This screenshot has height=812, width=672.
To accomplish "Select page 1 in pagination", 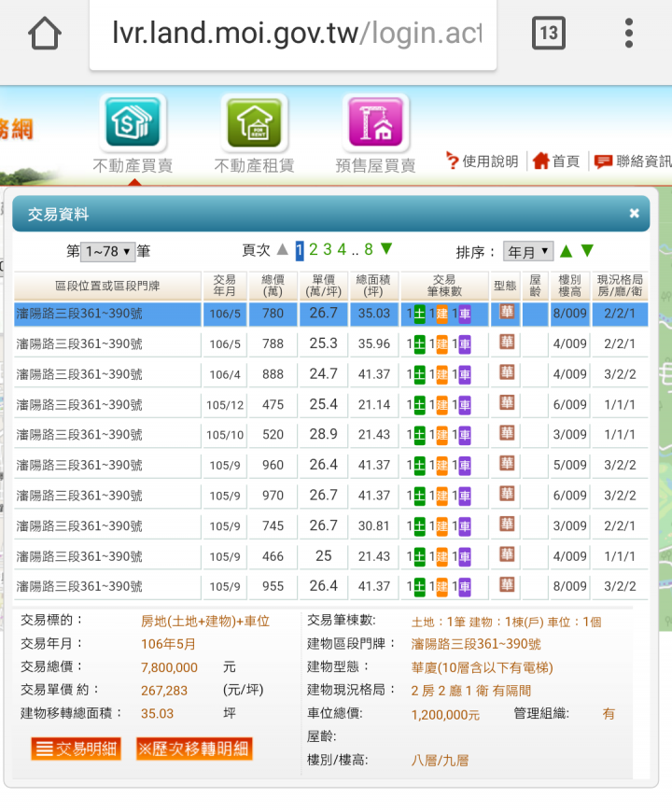I will (x=300, y=251).
